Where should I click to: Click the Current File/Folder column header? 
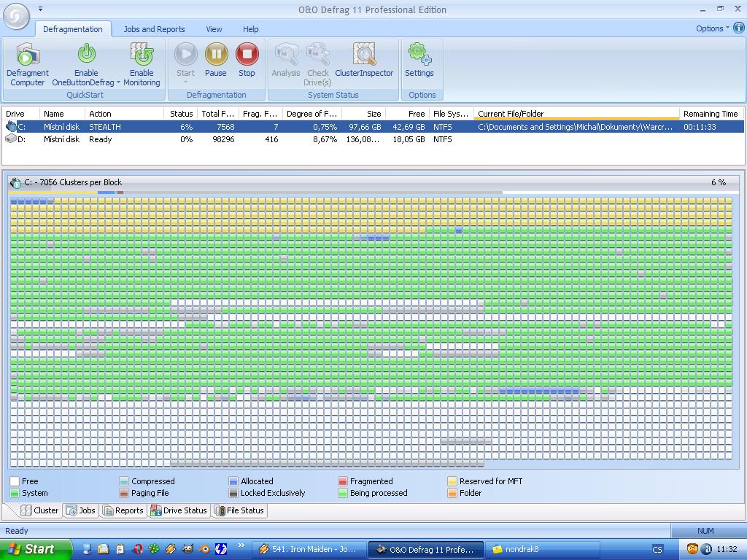click(576, 114)
